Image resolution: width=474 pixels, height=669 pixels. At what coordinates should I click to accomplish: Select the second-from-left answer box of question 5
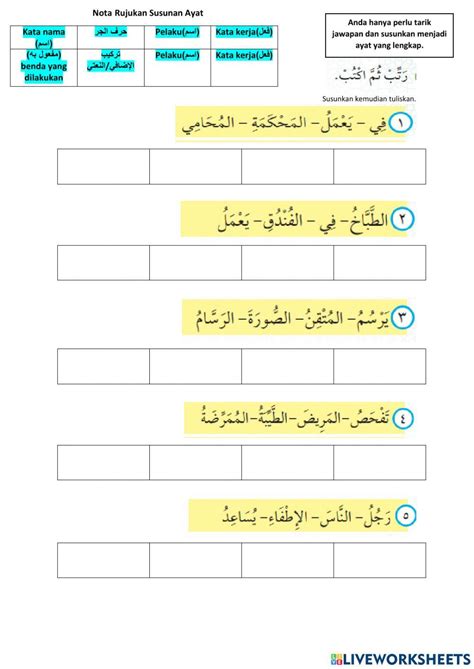pyautogui.click(x=195, y=560)
